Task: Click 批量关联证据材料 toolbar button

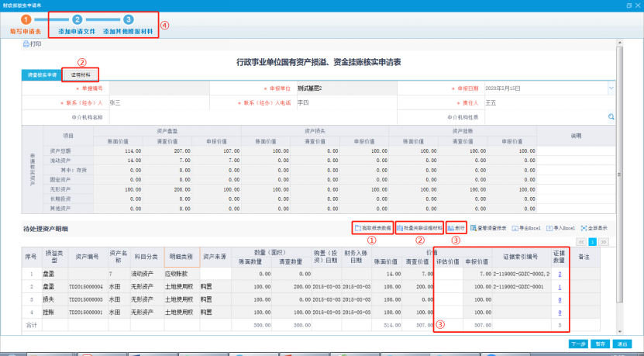Action: [x=419, y=229]
